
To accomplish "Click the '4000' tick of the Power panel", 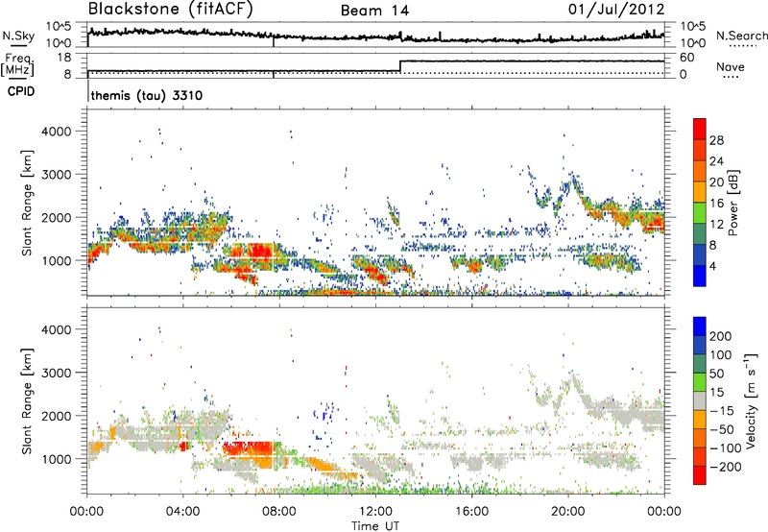I will tap(57, 132).
